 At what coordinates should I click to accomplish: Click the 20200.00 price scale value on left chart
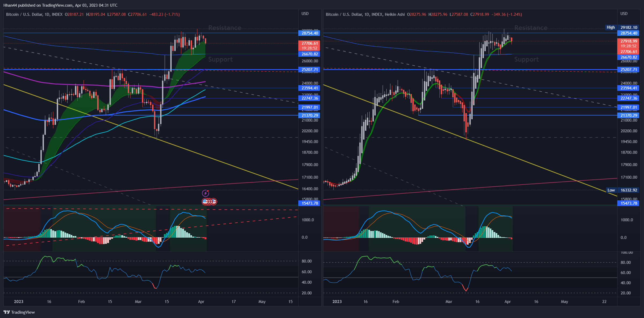pyautogui.click(x=310, y=131)
